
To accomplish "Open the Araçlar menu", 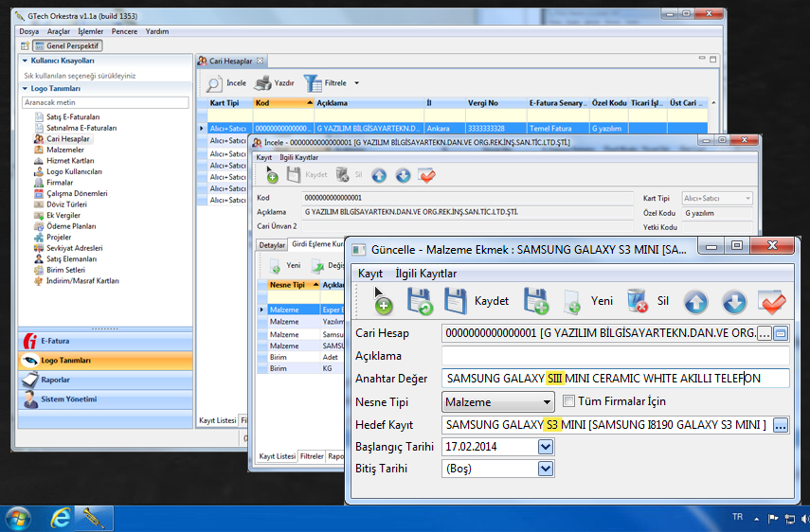I will click(x=59, y=31).
